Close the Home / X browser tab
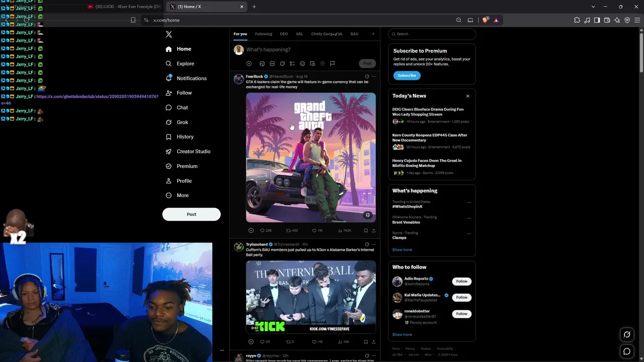644x362 pixels. pyautogui.click(x=242, y=7)
